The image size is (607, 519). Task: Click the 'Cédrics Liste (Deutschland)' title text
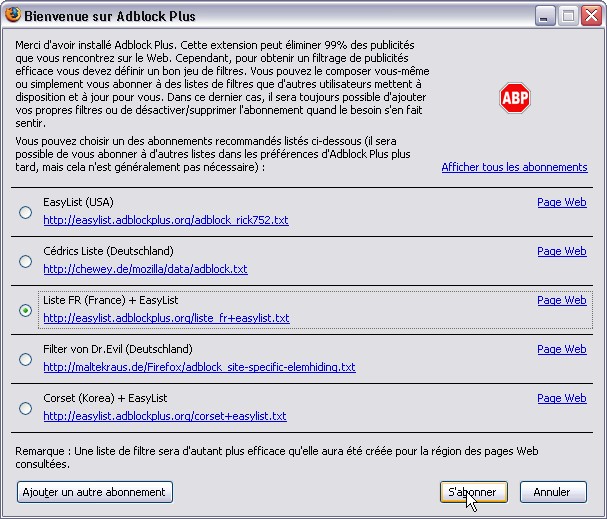point(108,251)
